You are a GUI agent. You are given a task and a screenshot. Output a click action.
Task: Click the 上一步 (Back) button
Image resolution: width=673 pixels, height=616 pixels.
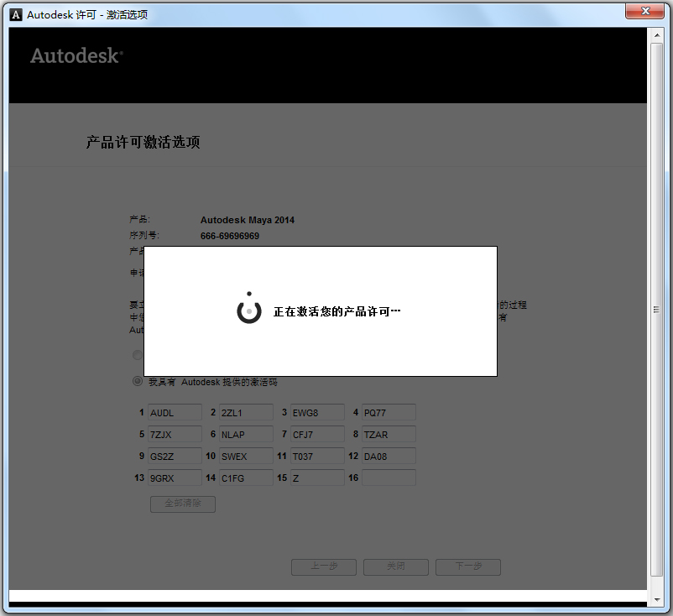324,566
